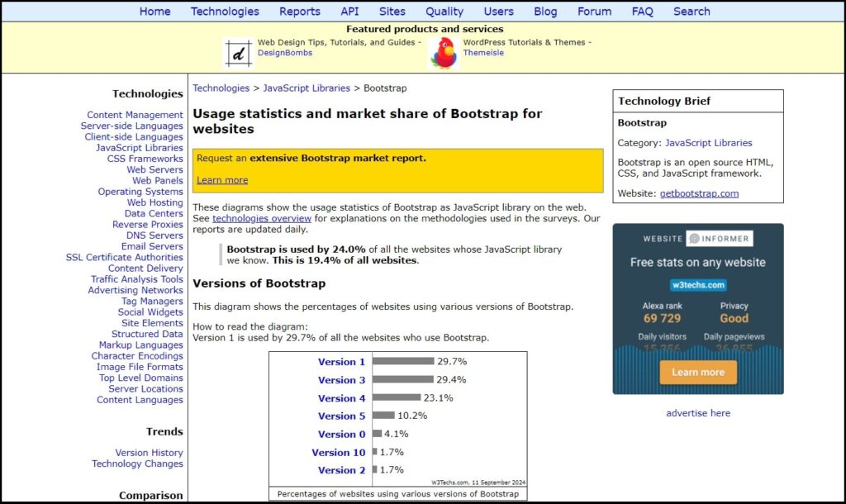Open the Reports navigation item

299,12
